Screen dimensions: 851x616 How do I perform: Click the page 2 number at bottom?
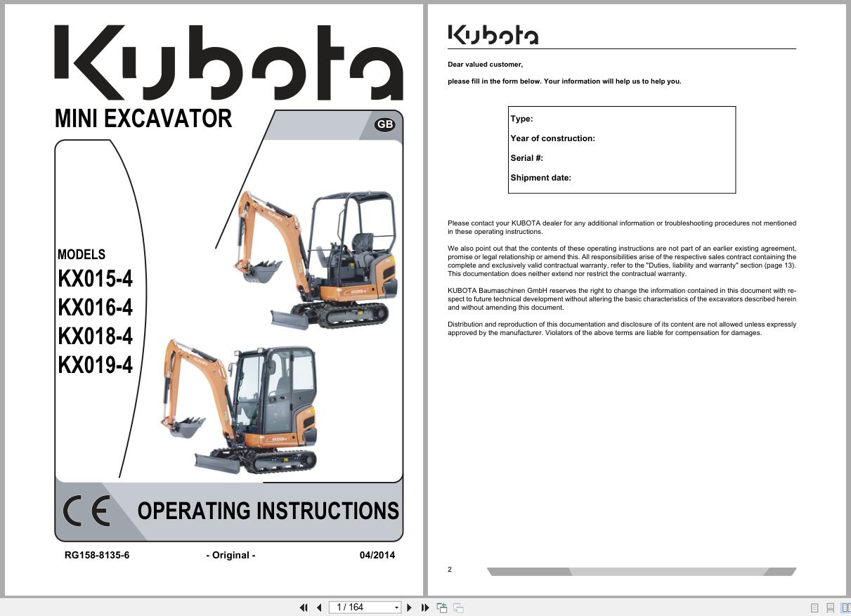tap(449, 570)
